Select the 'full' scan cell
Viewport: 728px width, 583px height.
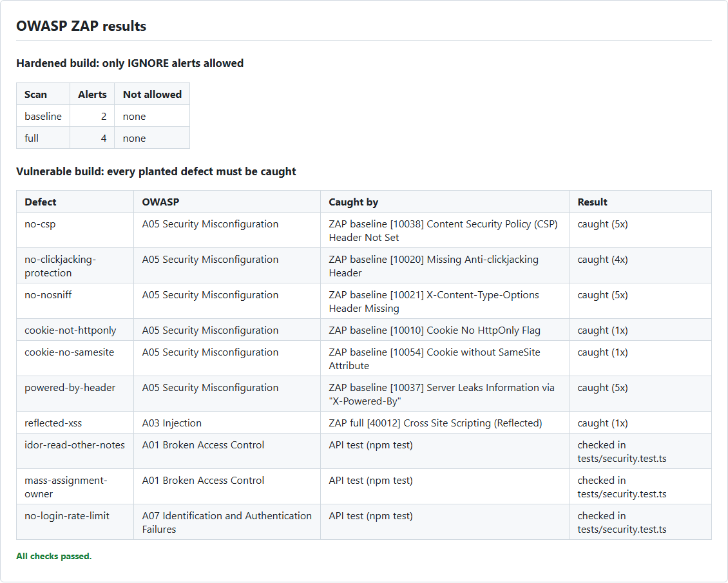pos(43,138)
